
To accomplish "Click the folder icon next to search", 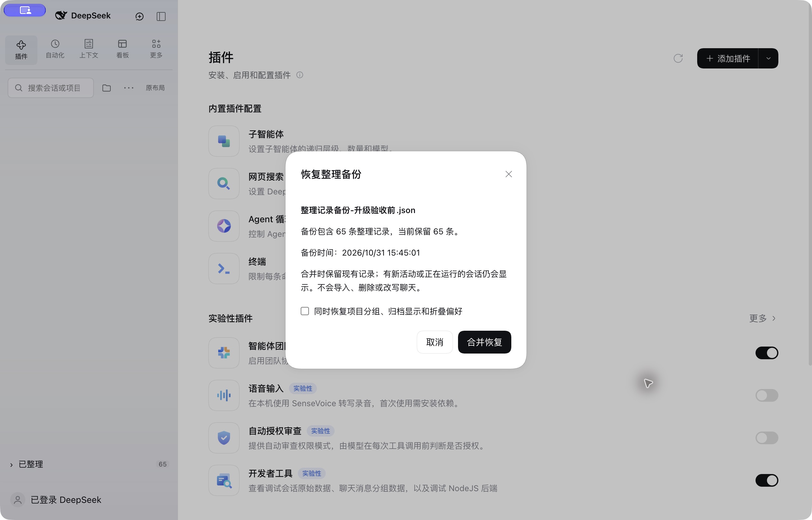I will click(106, 88).
